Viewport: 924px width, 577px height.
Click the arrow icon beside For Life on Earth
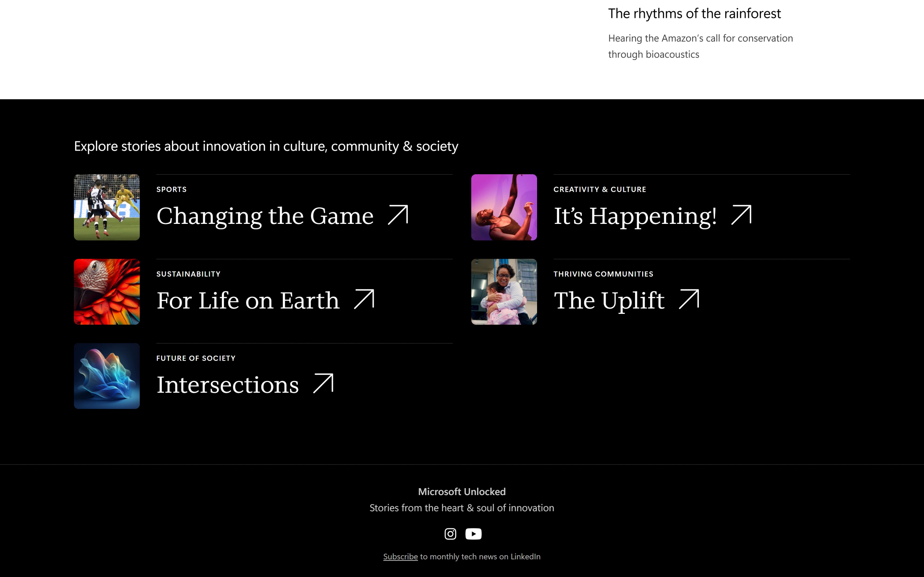(x=364, y=299)
